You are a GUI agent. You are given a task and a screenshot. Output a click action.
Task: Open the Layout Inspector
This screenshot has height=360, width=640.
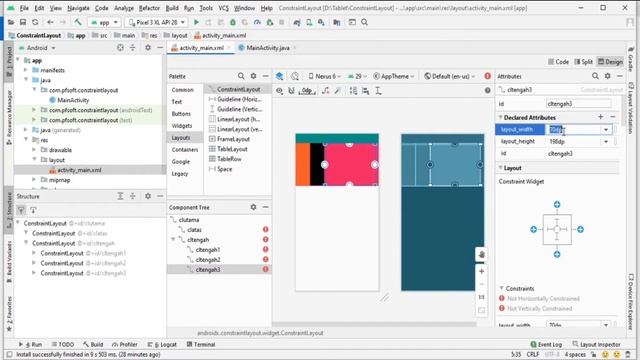[596, 344]
